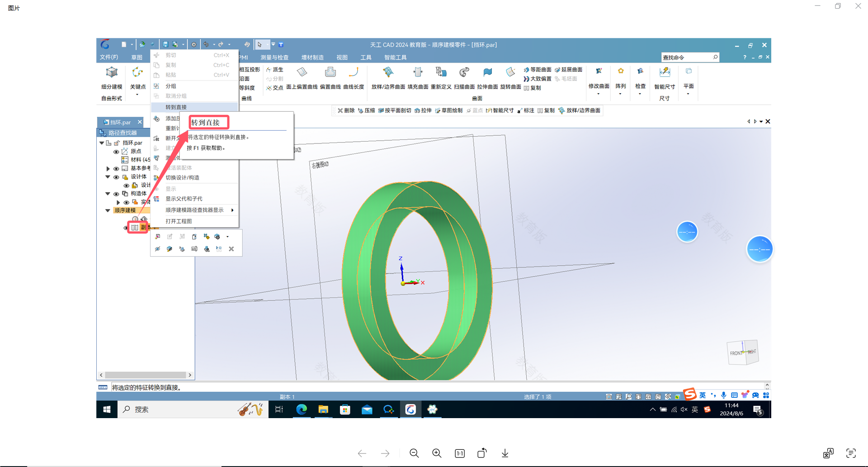Click the gear settings icon in title bar

(x=194, y=44)
